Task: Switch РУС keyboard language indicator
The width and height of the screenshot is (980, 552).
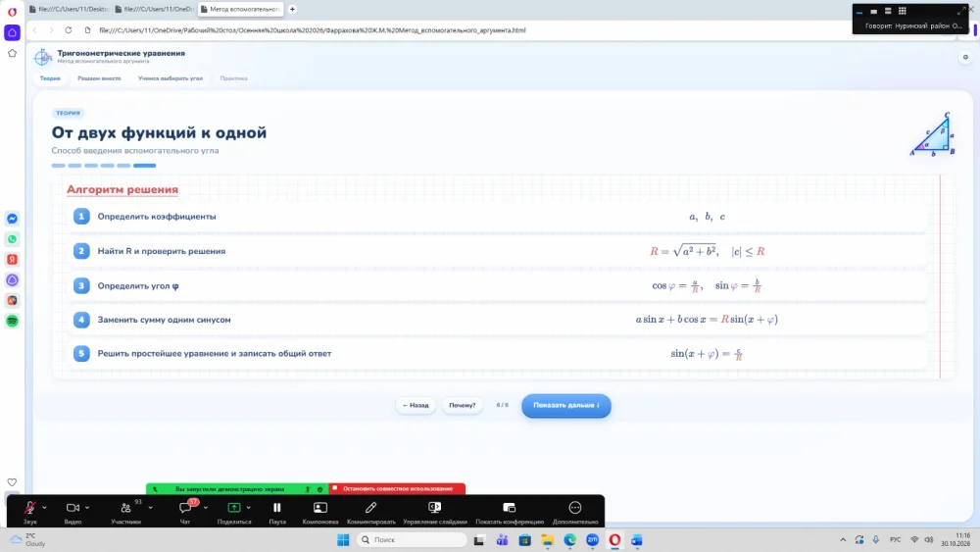Action: pos(895,540)
